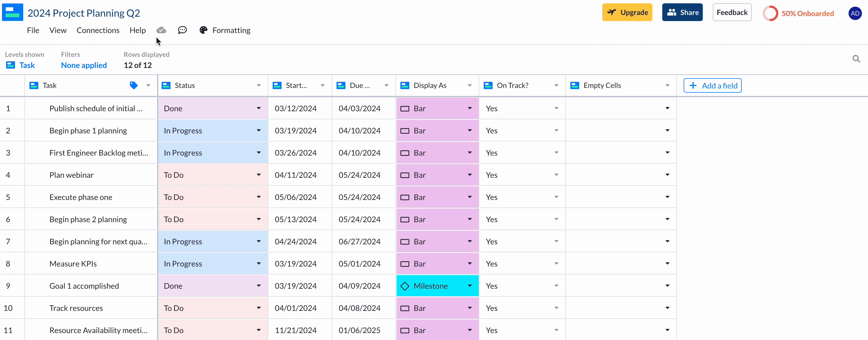
Task: Click the Empty Cells column header icon
Action: [x=575, y=85]
